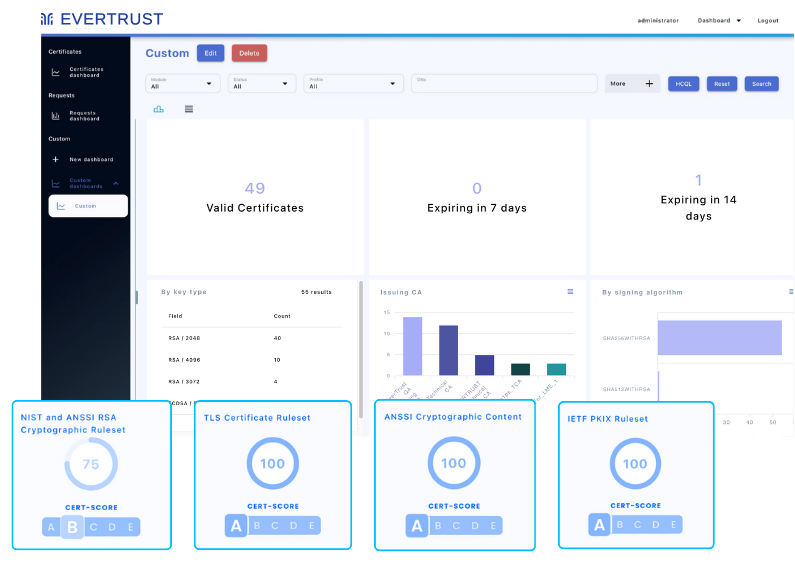
Task: Click the HCQL button
Action: 683,84
